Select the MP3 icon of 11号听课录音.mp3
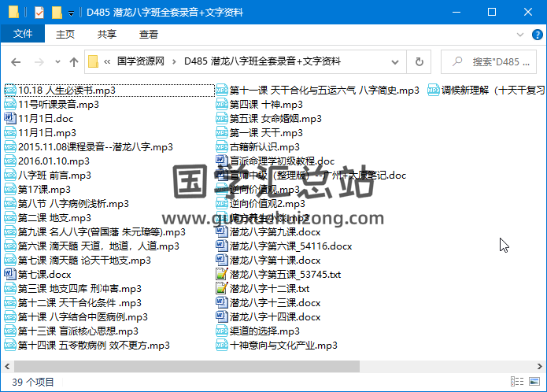Image resolution: width=547 pixels, height=392 pixels. point(10,104)
